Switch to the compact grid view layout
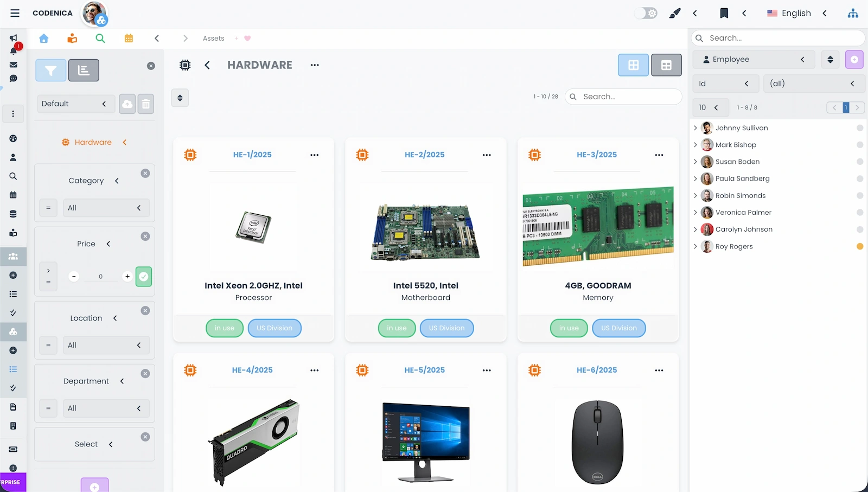The image size is (868, 492). click(666, 65)
